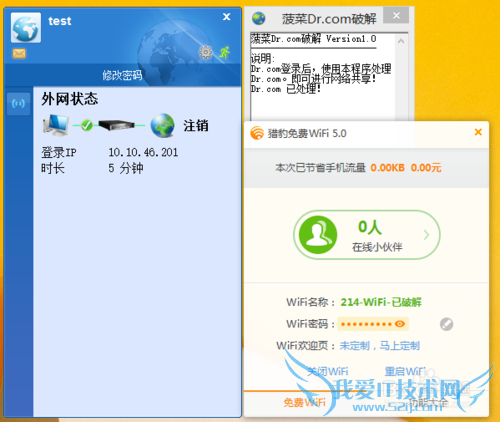500x422 pixels.
Task: Select the wireless signal sidebar icon
Action: pos(18,104)
